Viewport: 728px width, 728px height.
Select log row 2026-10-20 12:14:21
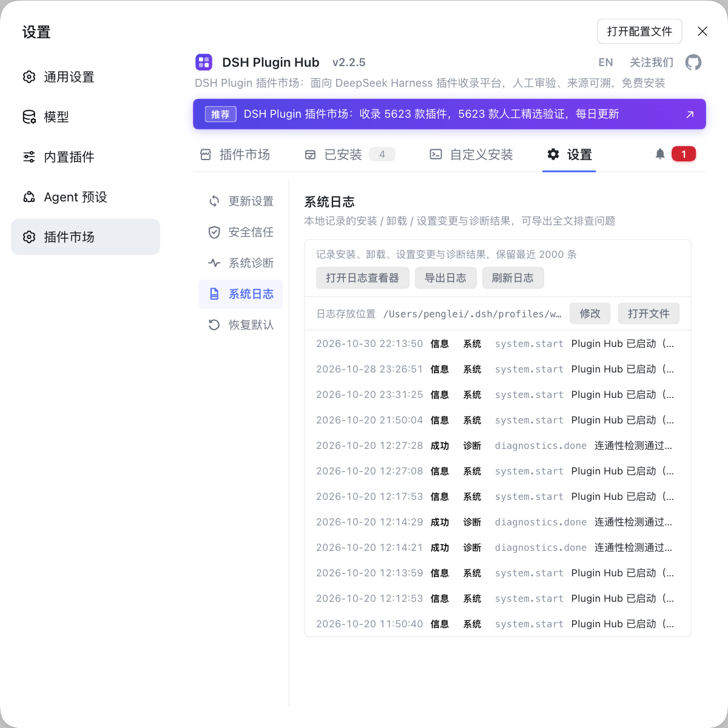(x=497, y=547)
